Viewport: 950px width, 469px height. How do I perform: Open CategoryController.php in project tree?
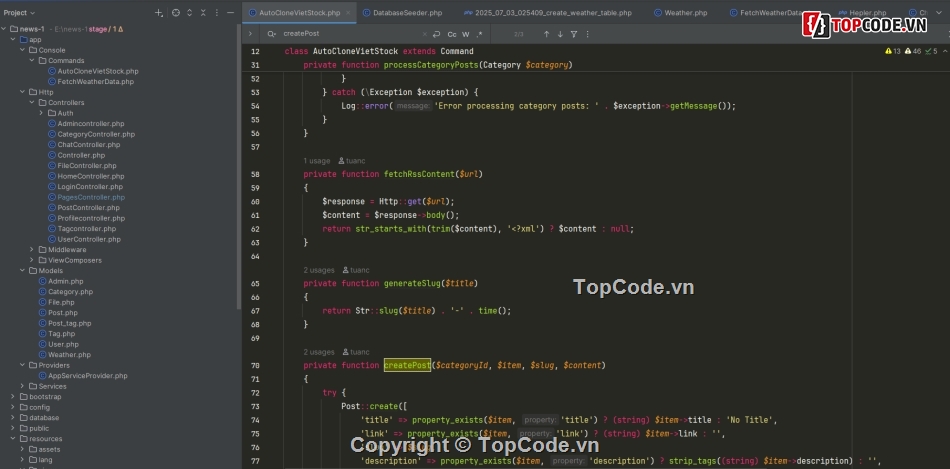91,134
